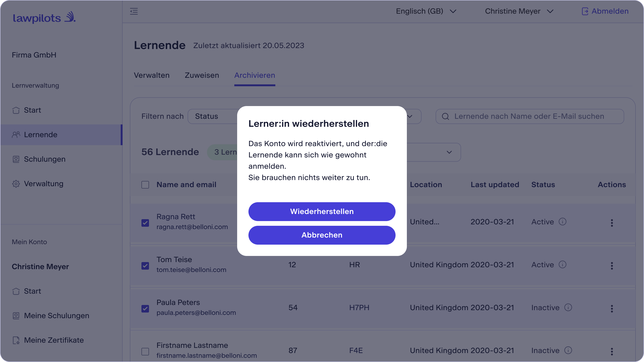Open the bulk action dropdown next to learner count
The image size is (644, 362).
pos(434,152)
